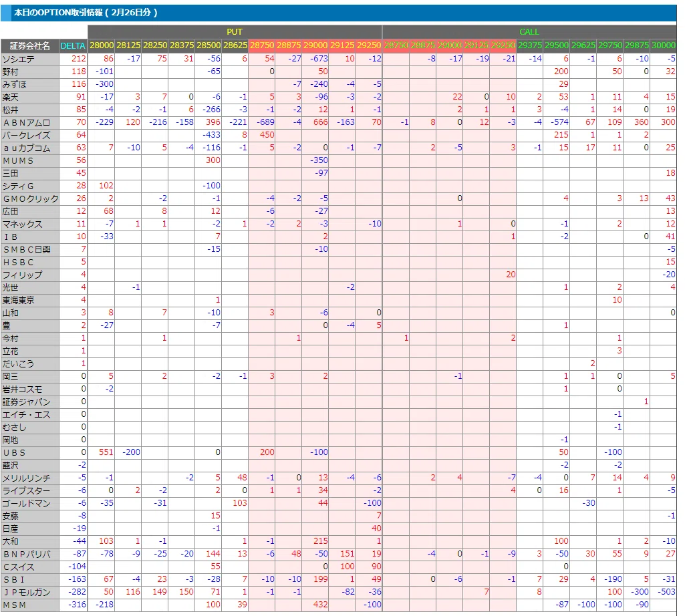The image size is (685, 616).
Task: Click the バークレイズ company name
Action: 27,136
